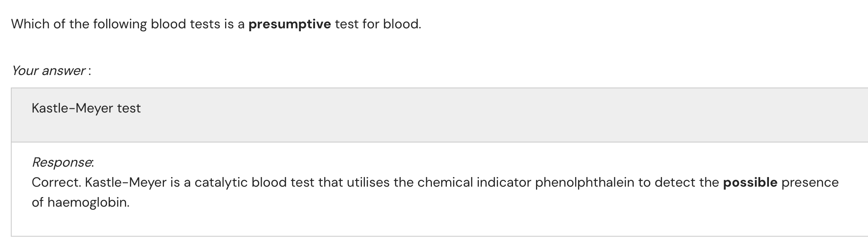This screenshot has width=868, height=245.
Task: Select the "Kastle-Meyer test" answer text
Action: [86, 108]
